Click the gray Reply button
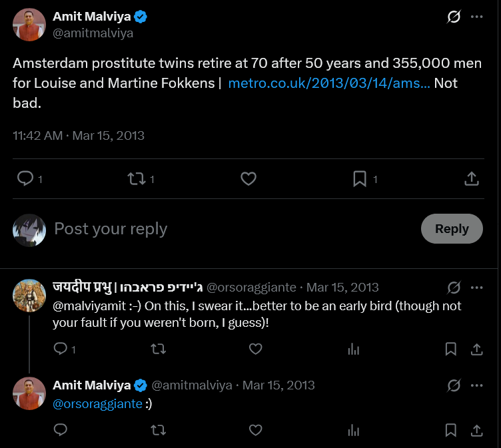The width and height of the screenshot is (501, 448). coord(452,228)
